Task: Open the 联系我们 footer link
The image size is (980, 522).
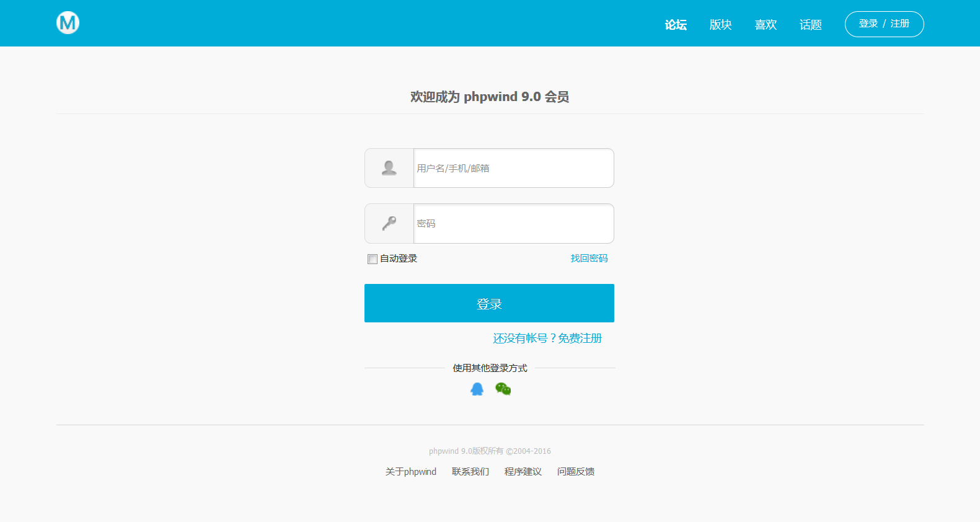Action: (470, 472)
